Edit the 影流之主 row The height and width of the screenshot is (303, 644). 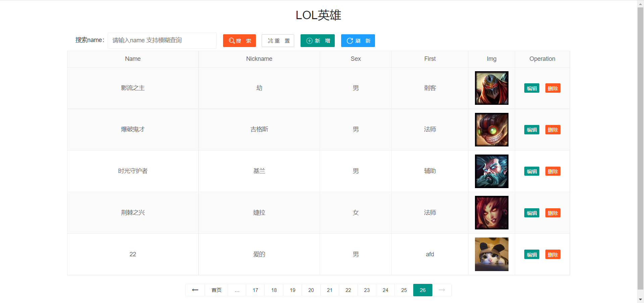point(532,88)
